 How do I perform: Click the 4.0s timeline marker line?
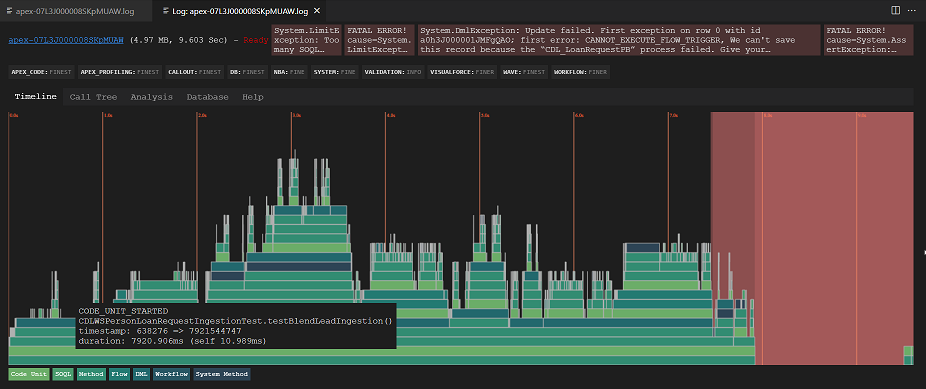tap(386, 177)
